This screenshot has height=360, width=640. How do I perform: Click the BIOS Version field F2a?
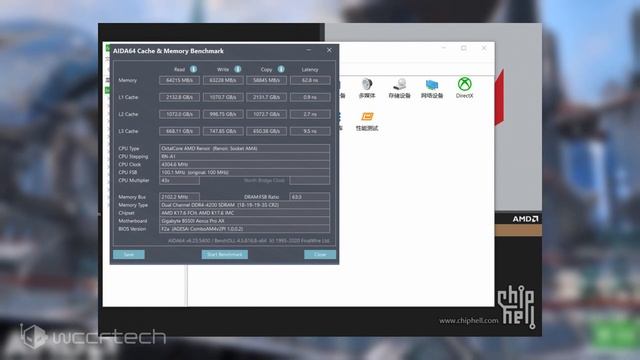[x=244, y=229]
